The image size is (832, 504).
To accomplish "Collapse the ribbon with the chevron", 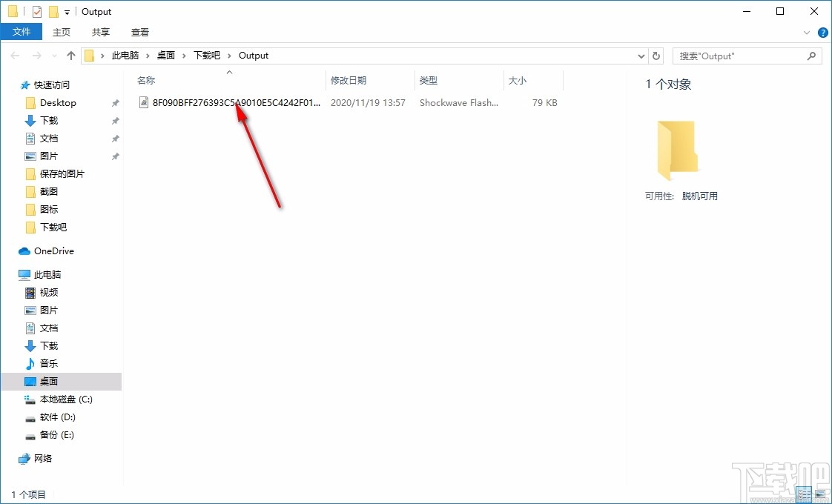I will pos(808,33).
